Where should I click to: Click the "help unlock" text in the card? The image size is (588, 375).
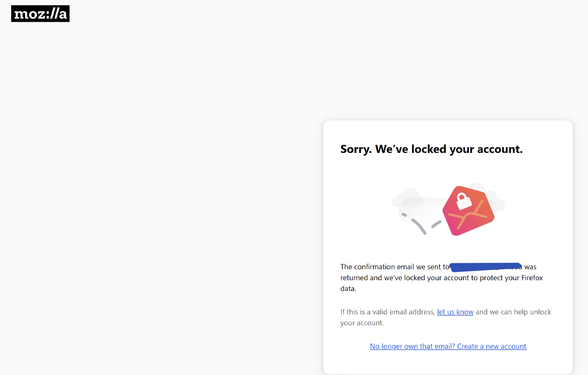532,312
